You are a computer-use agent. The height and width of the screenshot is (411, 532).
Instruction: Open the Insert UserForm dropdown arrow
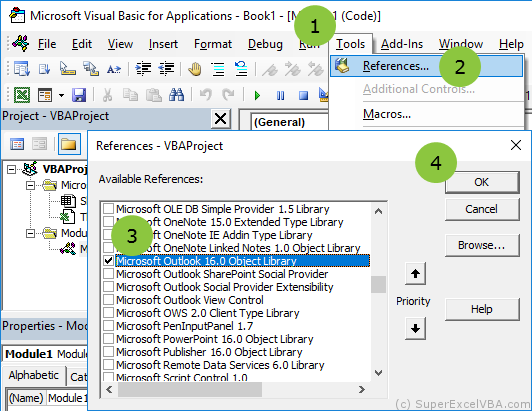tap(61, 95)
